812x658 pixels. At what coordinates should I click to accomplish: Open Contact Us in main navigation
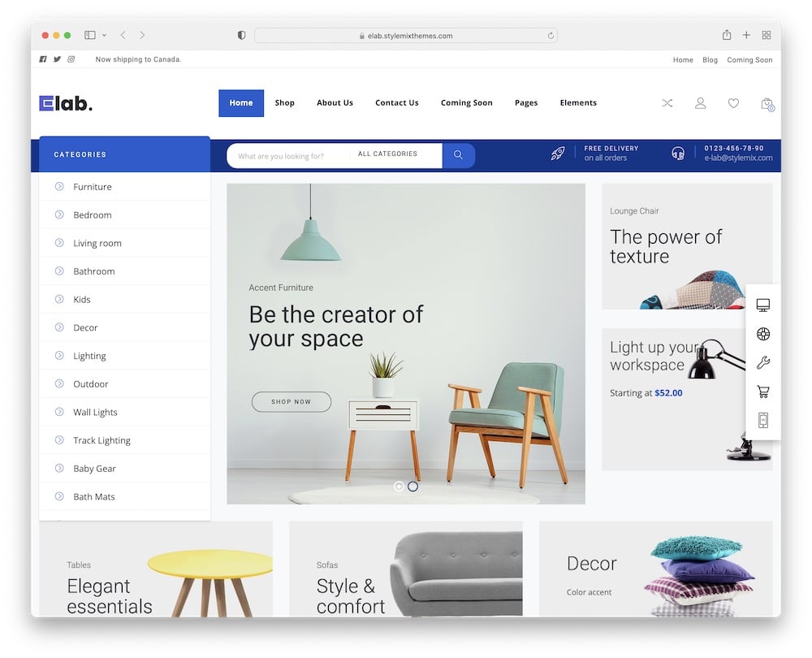click(x=397, y=103)
